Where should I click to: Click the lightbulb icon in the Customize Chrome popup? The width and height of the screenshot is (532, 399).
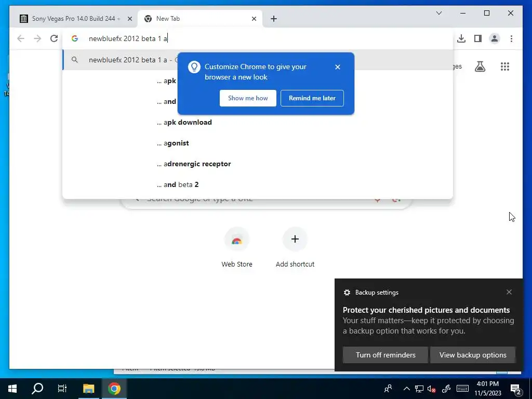[194, 67]
